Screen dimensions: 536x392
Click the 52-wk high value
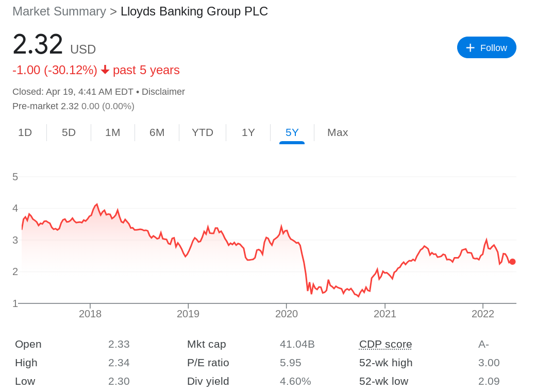pyautogui.click(x=489, y=363)
